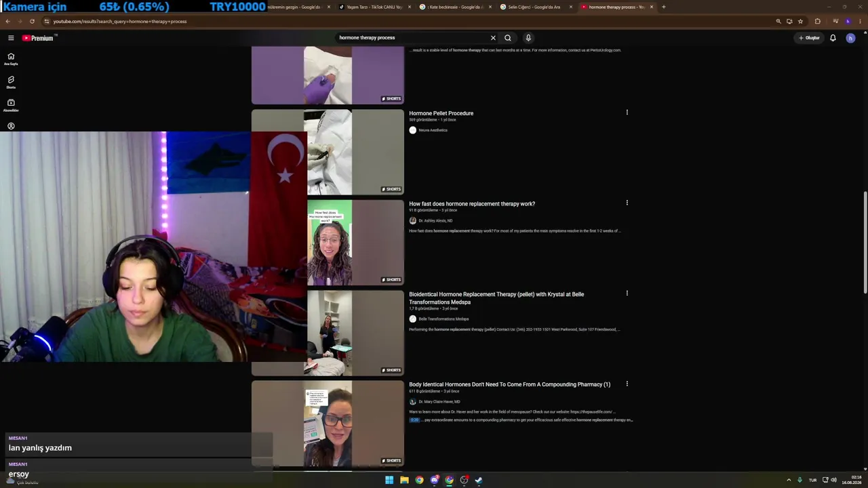868x488 pixels.
Task: Open the Chrome three-dot menu
Action: point(861,21)
